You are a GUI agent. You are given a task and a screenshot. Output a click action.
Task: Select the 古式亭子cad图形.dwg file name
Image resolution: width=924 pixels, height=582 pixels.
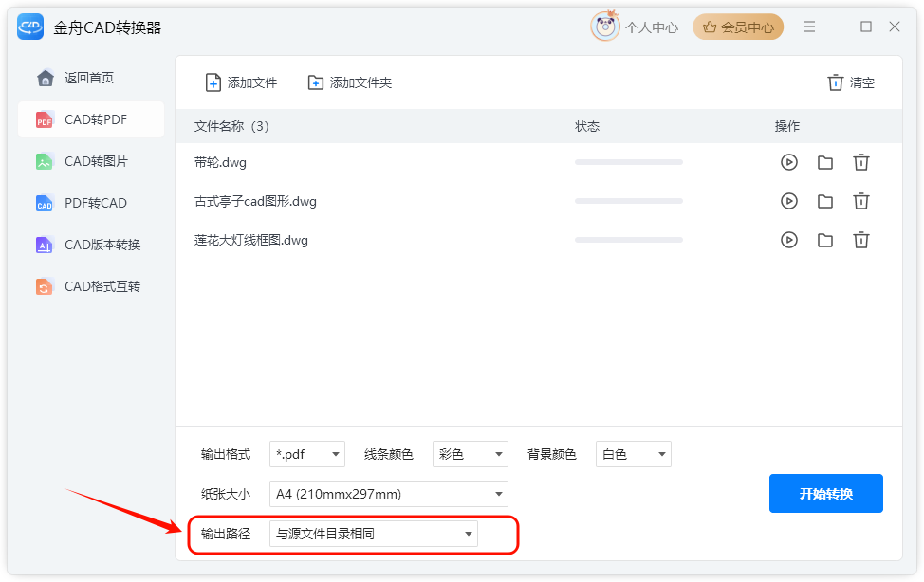255,202
